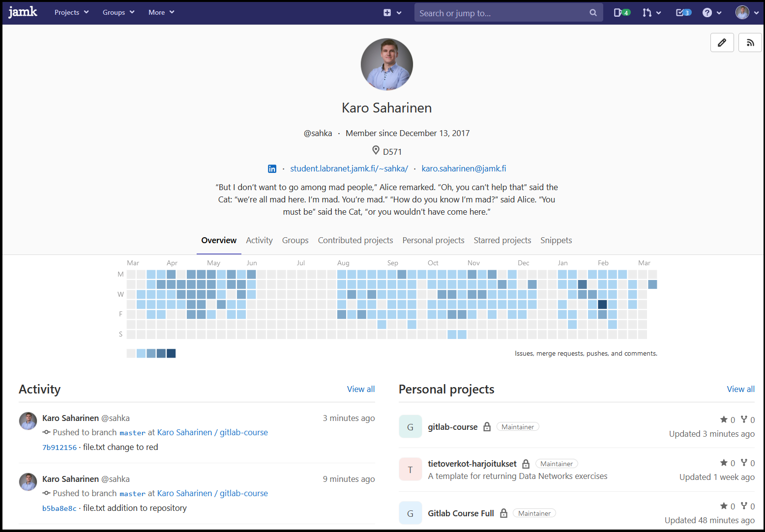Focus the Search or jump to field
The image size is (765, 532).
point(501,13)
